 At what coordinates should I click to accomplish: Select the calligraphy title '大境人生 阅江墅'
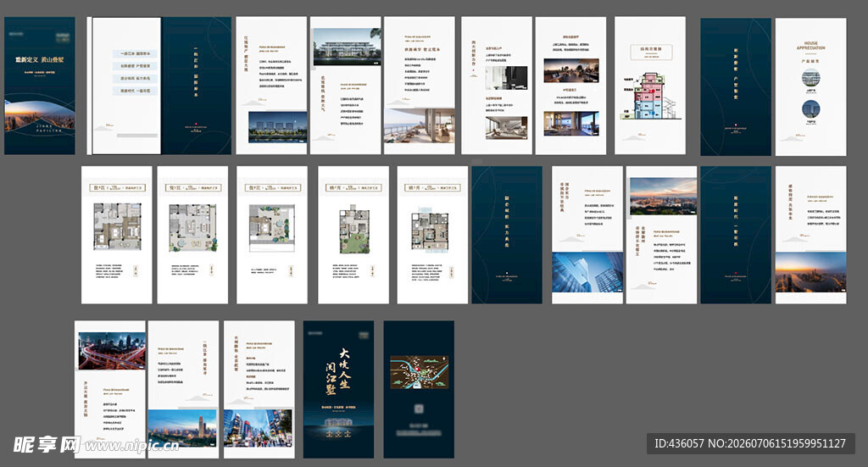[x=337, y=370]
